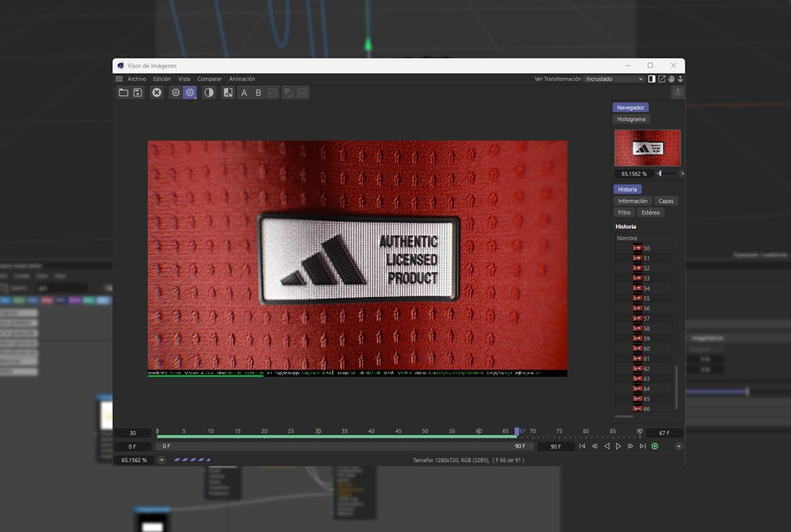Click the preview range bar
The image size is (791, 532).
click(x=344, y=446)
